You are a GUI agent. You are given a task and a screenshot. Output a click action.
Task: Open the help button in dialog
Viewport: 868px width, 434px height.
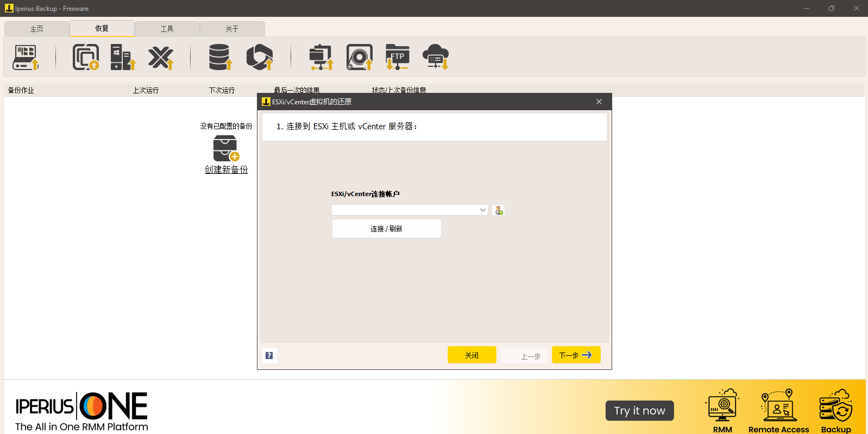point(269,355)
